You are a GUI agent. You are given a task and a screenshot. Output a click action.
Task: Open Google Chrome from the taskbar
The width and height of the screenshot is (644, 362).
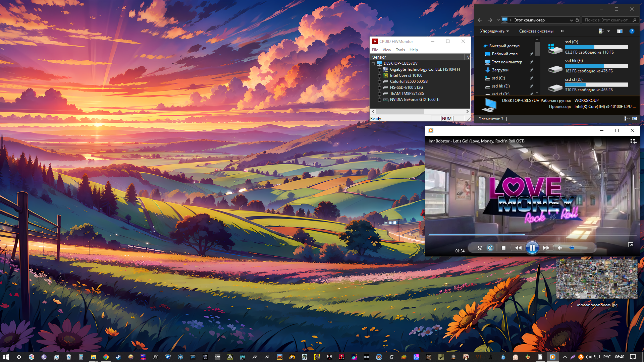106,357
